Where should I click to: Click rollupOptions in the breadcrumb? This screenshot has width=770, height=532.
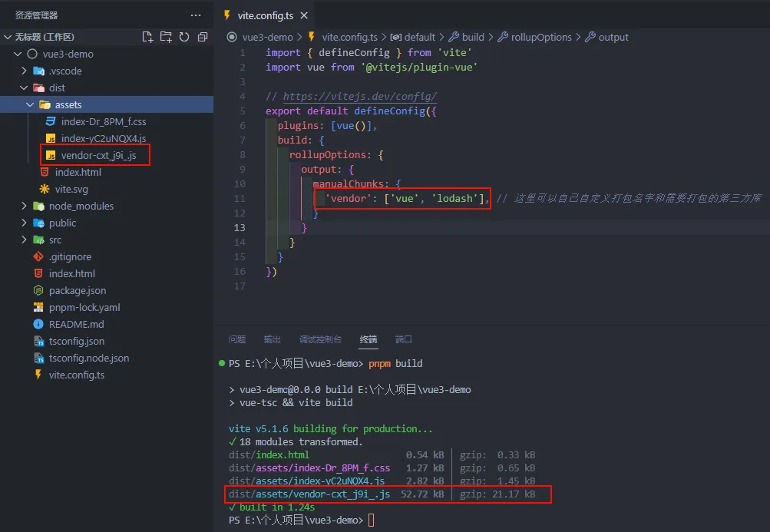click(x=541, y=38)
